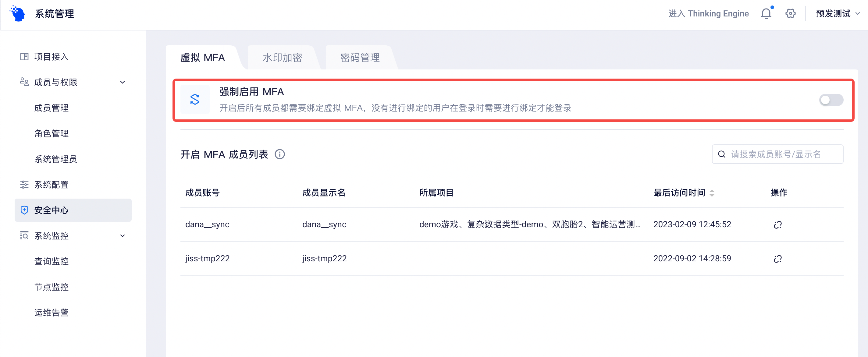Switch to the 密码管理 tab
The width and height of the screenshot is (868, 357).
pyautogui.click(x=360, y=58)
